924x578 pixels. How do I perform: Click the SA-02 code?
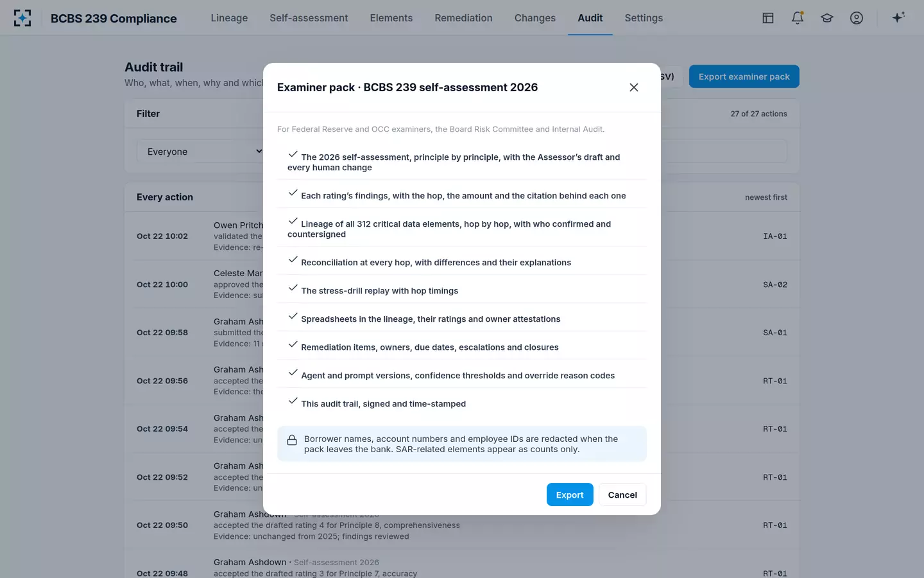tap(775, 285)
